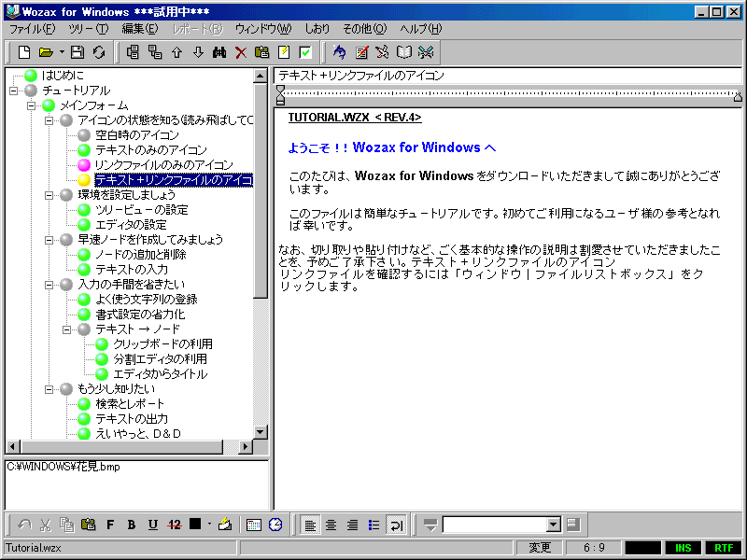Toggle the bullet list button

[374, 525]
